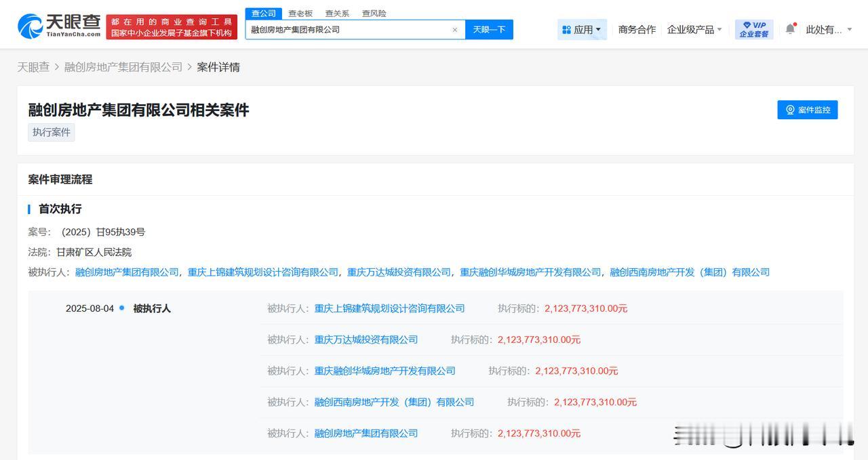Click the VIP 企业套餐 badge
868x460 pixels.
click(x=754, y=29)
